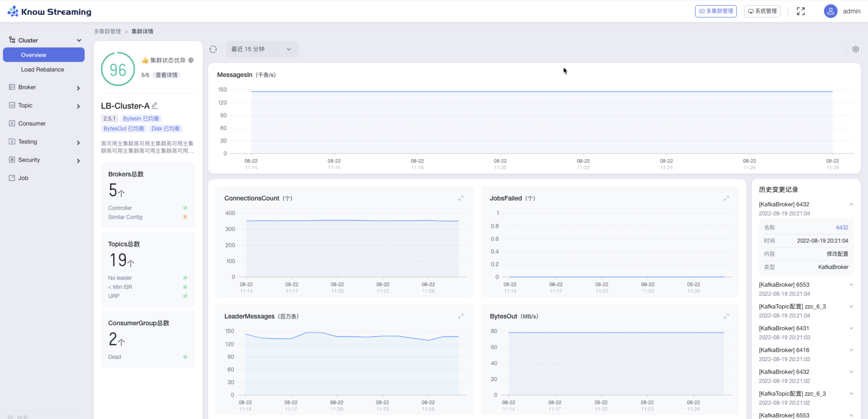Open Load Rebalance menu item
Viewport: 868px width, 419px height.
42,69
